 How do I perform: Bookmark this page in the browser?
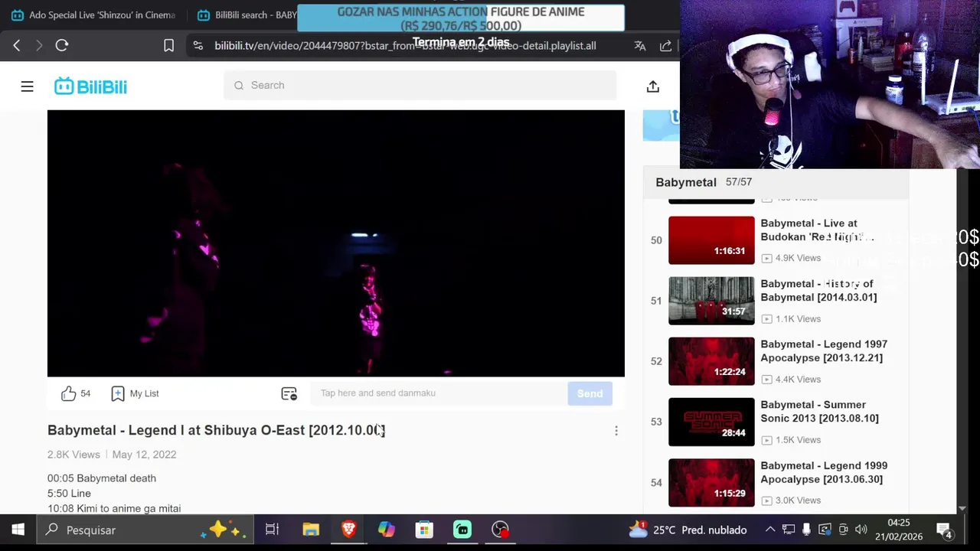[x=168, y=45]
